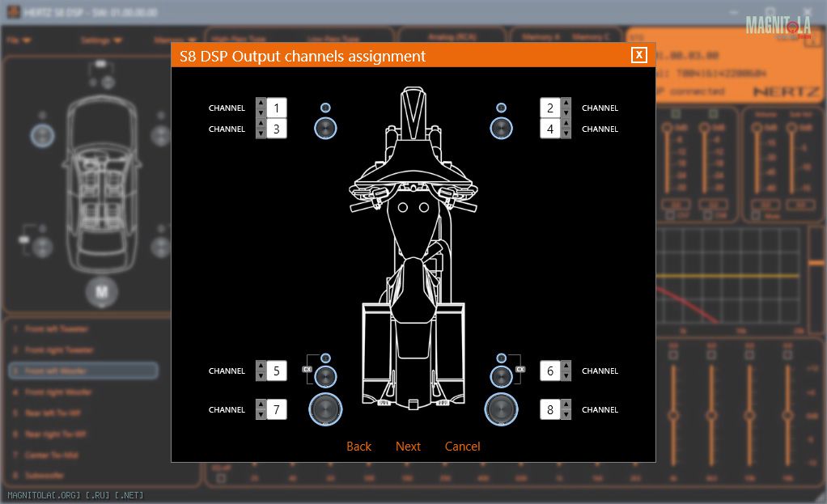The height and width of the screenshot is (504, 827).
Task: Select the rear left coaxial woofer icon
Action: coord(325,377)
